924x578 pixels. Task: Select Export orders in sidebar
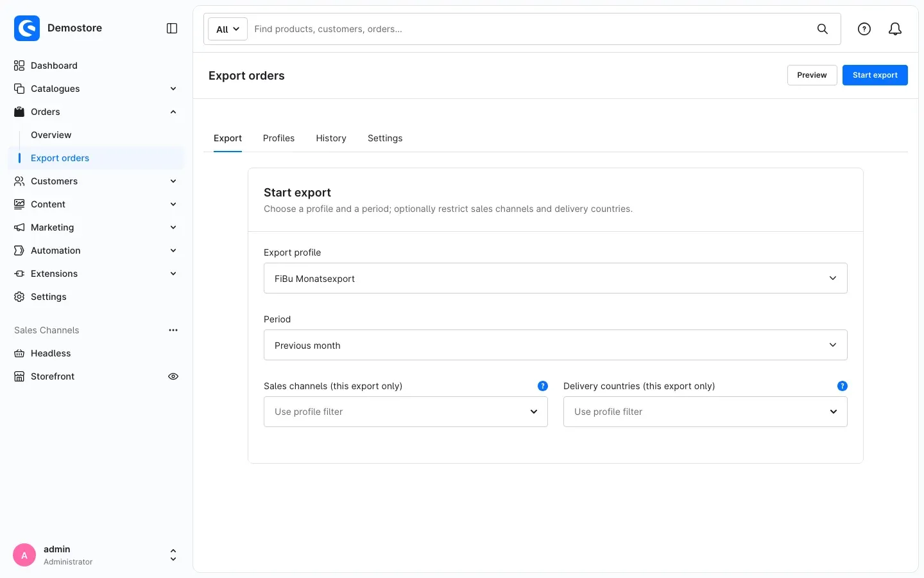click(96, 158)
